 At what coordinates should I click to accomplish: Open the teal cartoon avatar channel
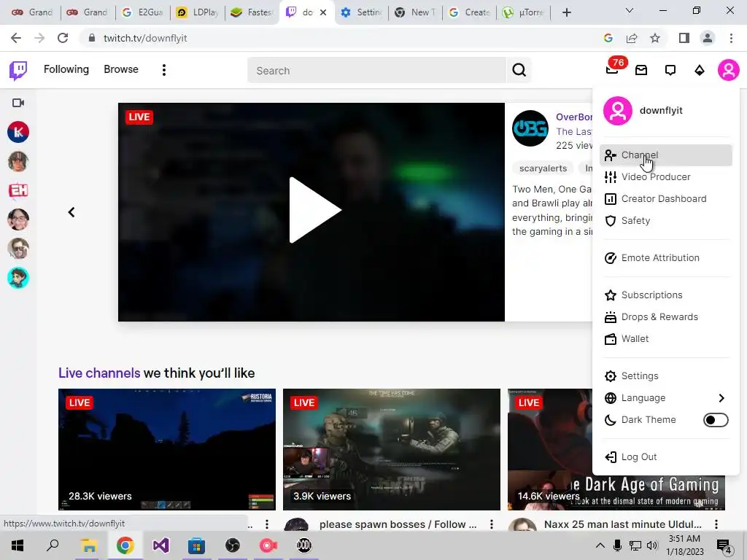click(18, 278)
